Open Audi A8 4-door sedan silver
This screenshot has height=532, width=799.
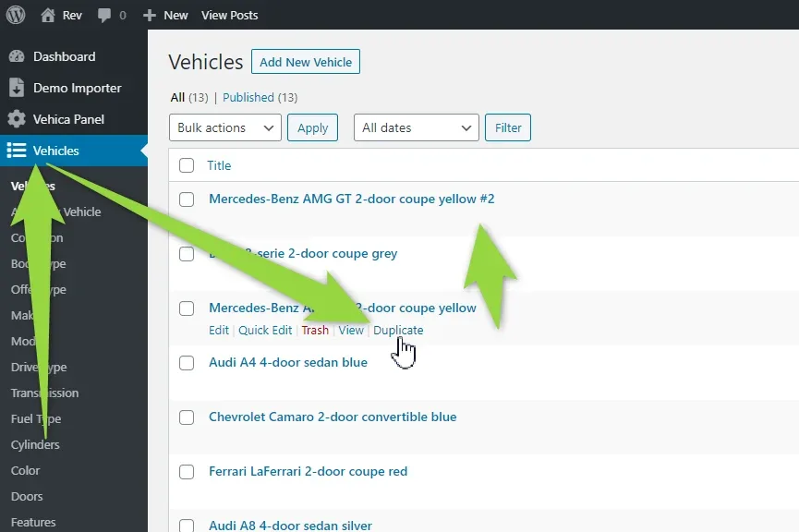(290, 526)
